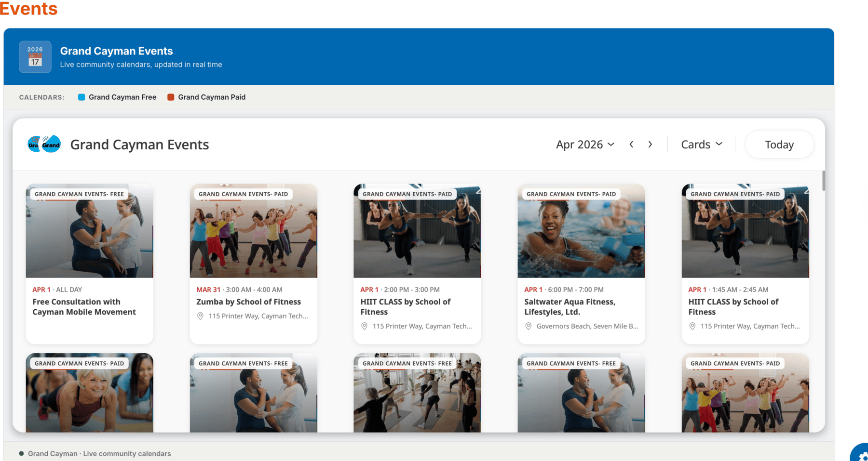Image resolution: width=868 pixels, height=461 pixels.
Task: Click 'Grand Cayman Events' panel title
Action: click(139, 145)
